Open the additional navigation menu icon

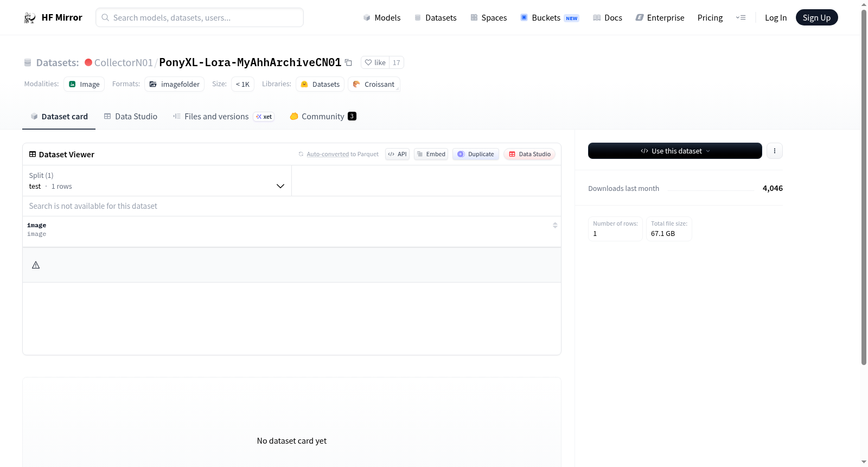pyautogui.click(x=741, y=18)
